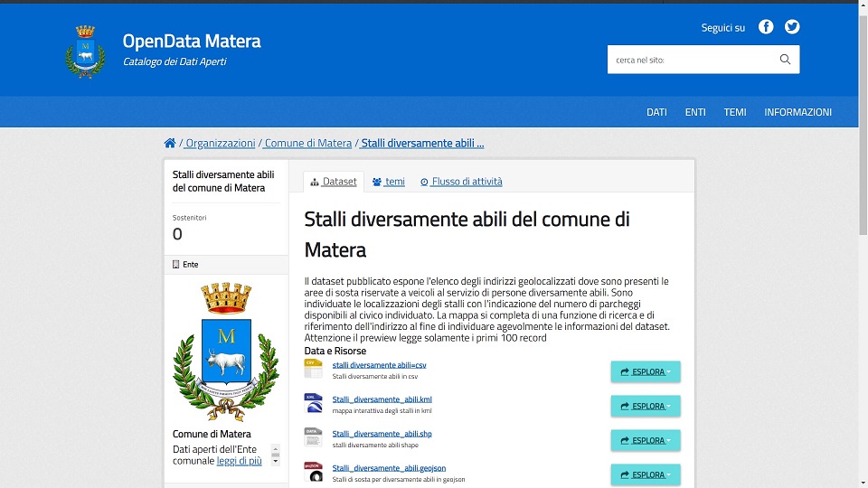Switch to Flusso di attività tab
The height and width of the screenshot is (488, 868).
[x=461, y=182]
